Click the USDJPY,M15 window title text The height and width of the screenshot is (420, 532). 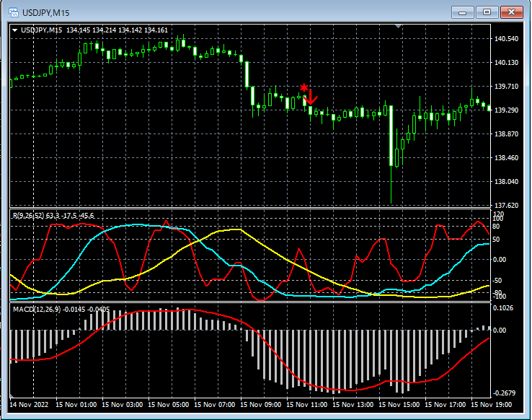[46, 12]
